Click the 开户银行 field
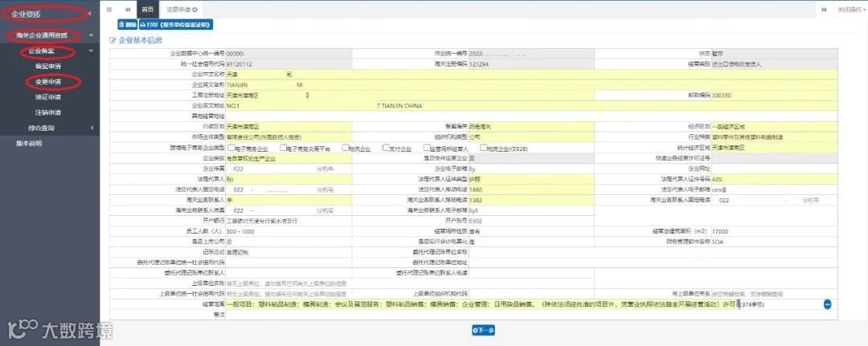The width and height of the screenshot is (868, 346). click(289, 221)
